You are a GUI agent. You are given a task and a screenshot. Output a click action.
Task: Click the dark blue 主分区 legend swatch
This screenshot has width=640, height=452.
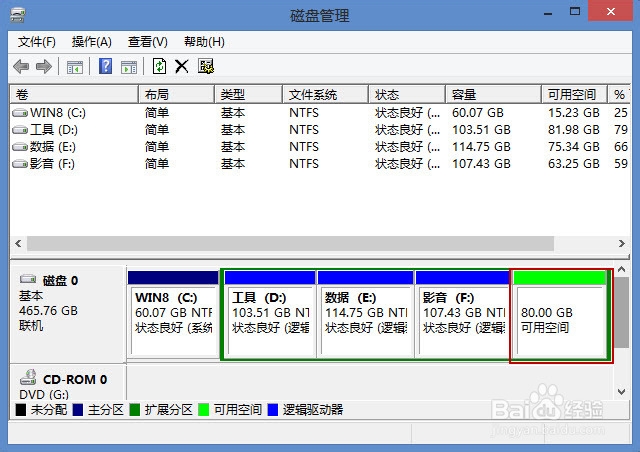(78, 410)
